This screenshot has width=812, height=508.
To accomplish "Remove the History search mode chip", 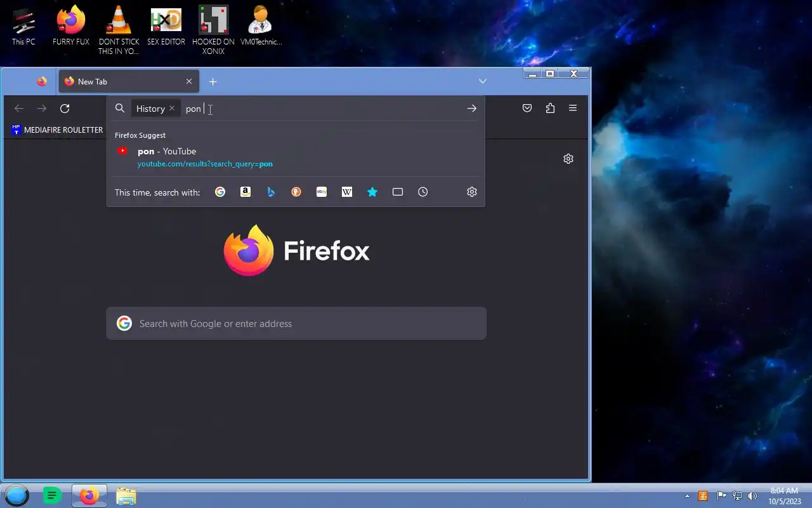I will [x=172, y=109].
